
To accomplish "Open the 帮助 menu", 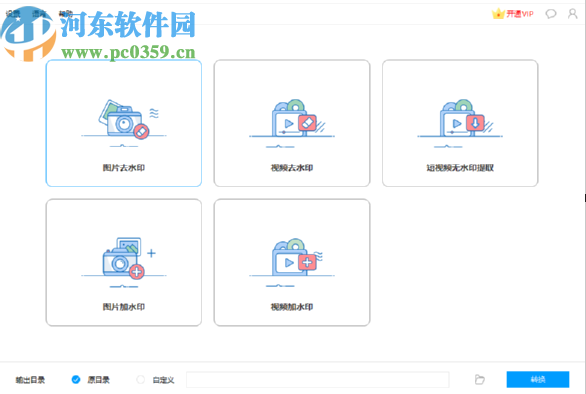I will pyautogui.click(x=65, y=14).
